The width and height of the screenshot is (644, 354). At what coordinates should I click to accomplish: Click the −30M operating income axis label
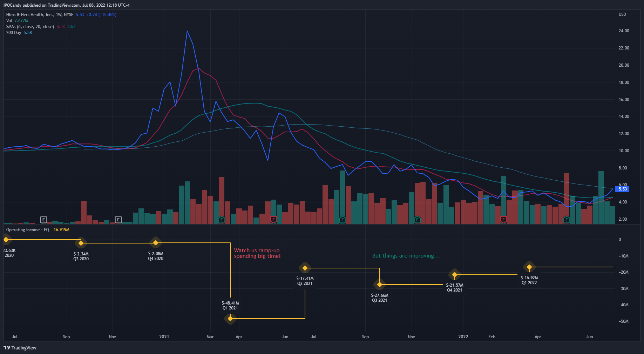[624, 289]
